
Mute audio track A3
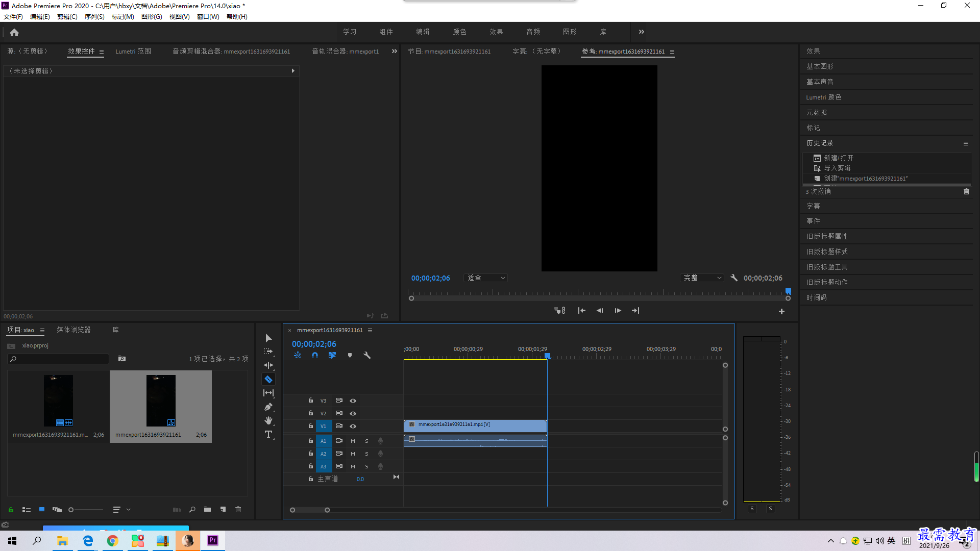353,466
